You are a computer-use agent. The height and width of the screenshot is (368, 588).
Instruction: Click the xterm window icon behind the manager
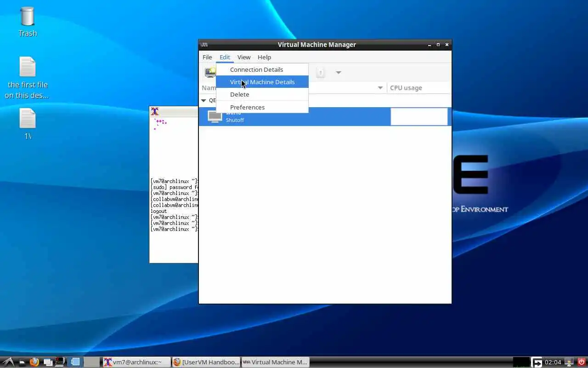155,111
